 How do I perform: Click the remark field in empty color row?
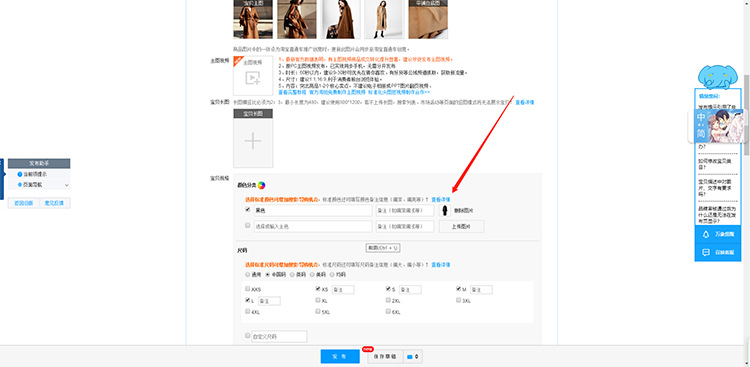pyautogui.click(x=405, y=226)
